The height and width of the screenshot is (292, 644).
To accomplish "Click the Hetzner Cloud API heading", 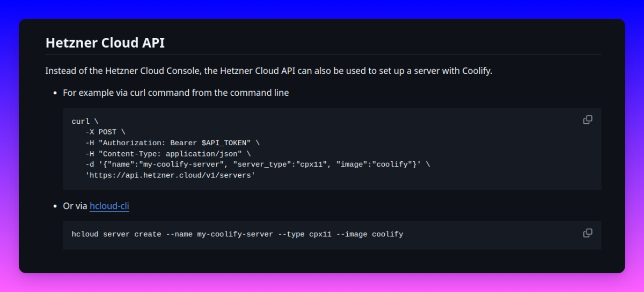I will (105, 43).
